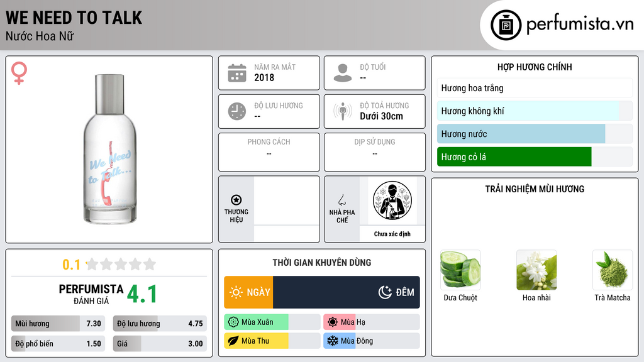This screenshot has width=644, height=362.
Task: Select the Ngày daytime label
Action: pos(258,292)
